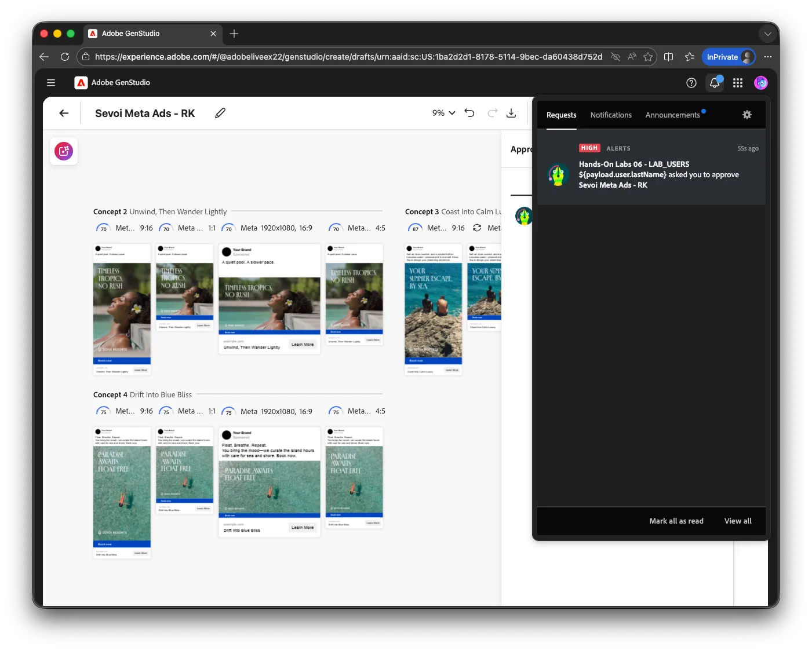Edit the draft name pencil icon
This screenshot has height=651, width=812.
220,114
